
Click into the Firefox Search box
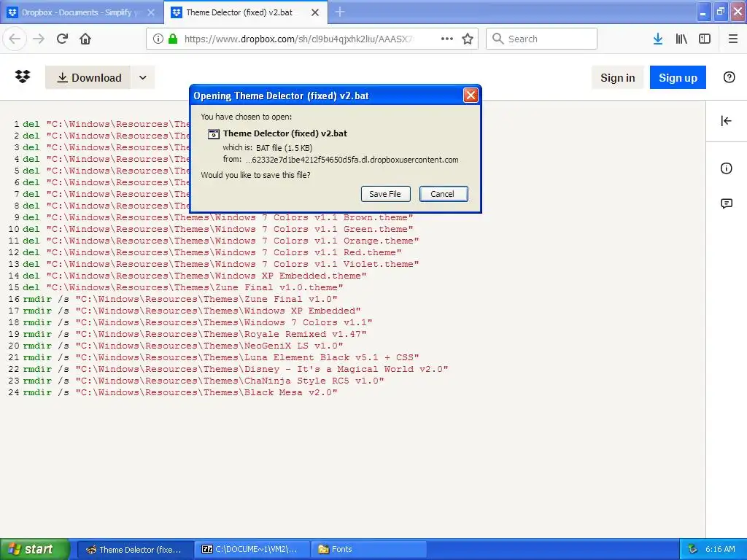542,39
